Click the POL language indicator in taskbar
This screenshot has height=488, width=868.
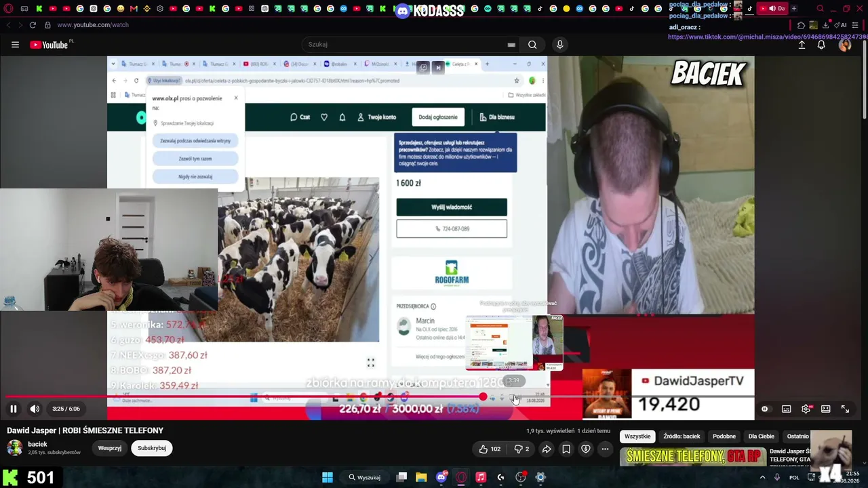pyautogui.click(x=794, y=477)
